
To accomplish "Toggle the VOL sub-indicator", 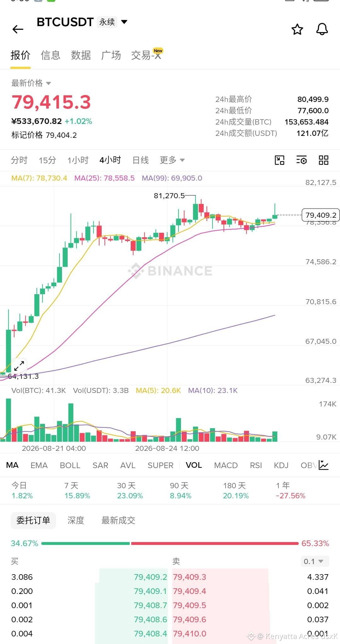I will click(194, 465).
